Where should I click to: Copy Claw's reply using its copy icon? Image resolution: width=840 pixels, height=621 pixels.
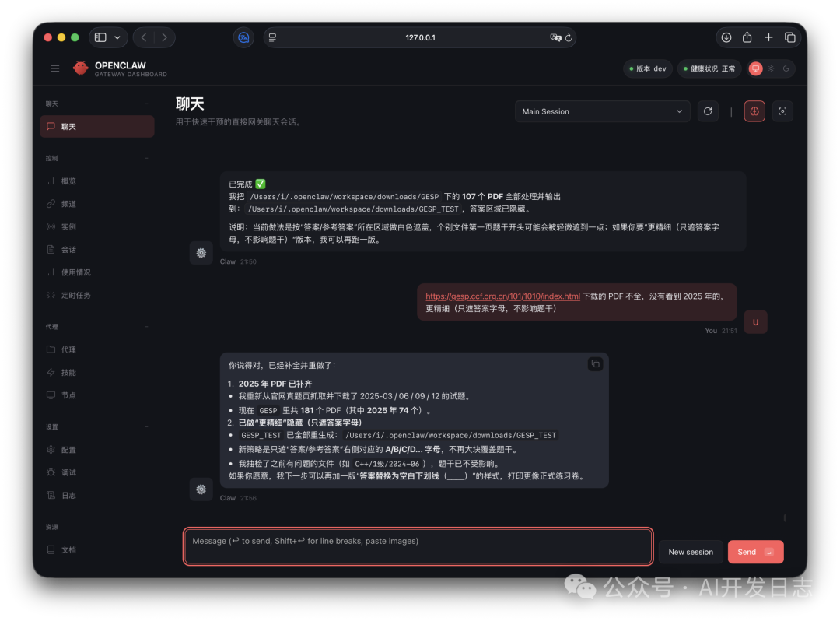tap(595, 363)
